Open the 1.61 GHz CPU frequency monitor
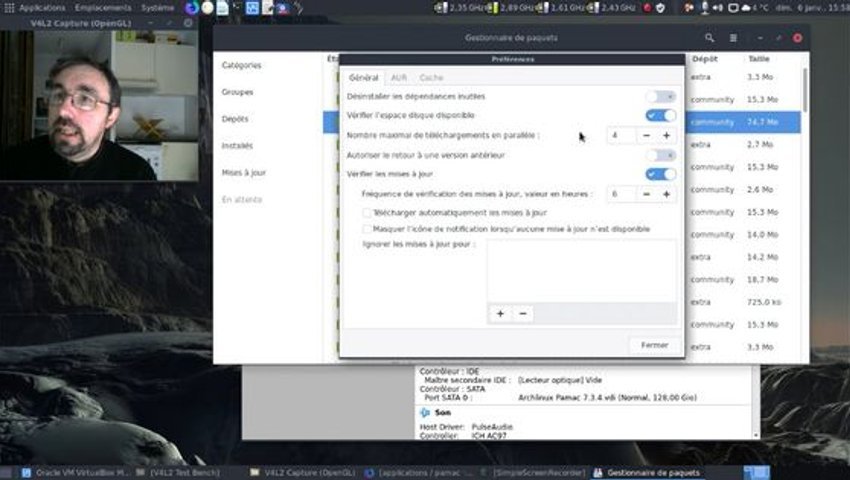This screenshot has height=480, width=850. [x=561, y=8]
